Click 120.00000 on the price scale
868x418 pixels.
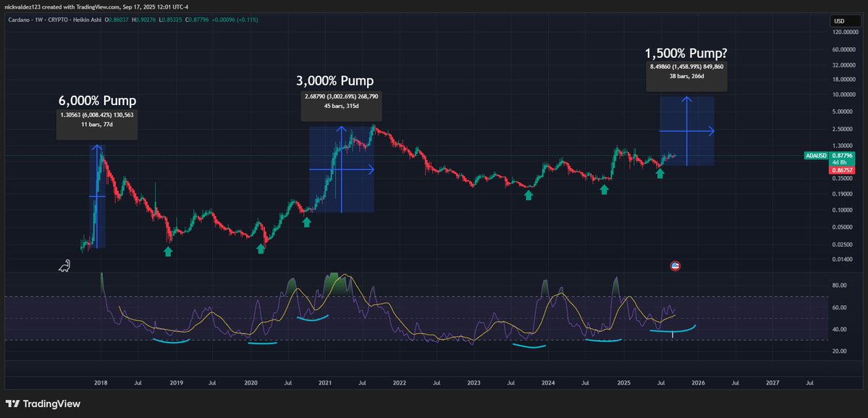[844, 33]
